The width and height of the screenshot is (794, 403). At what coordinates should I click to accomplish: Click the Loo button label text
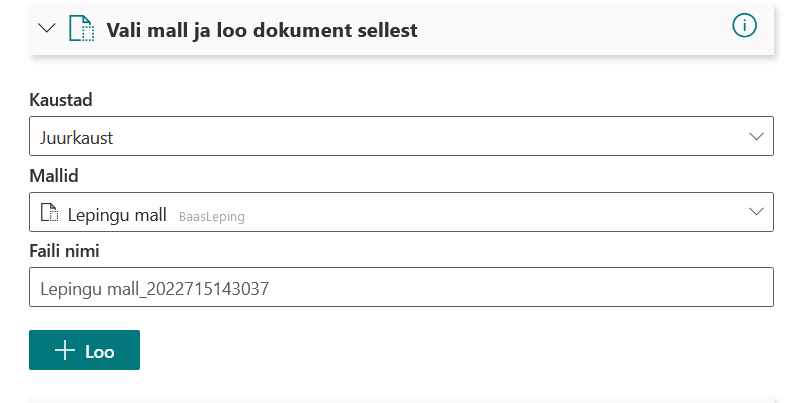tap(100, 351)
